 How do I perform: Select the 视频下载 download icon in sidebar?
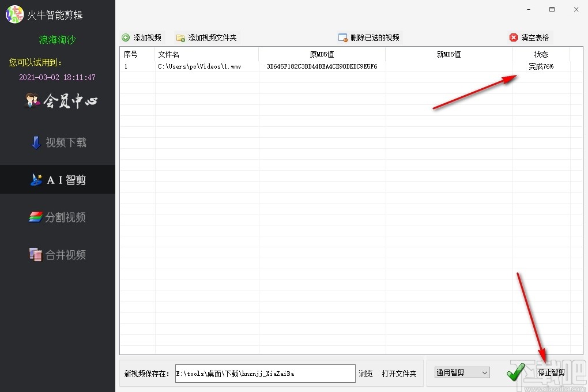(x=36, y=142)
